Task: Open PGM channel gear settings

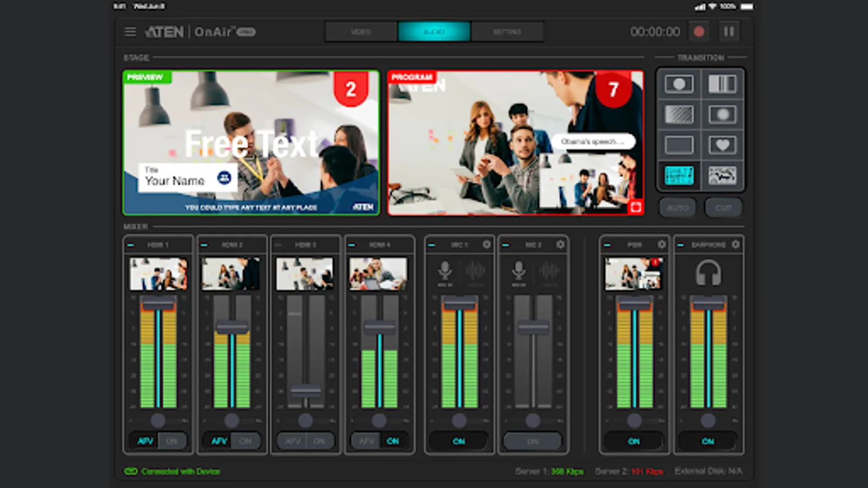Action: 662,245
